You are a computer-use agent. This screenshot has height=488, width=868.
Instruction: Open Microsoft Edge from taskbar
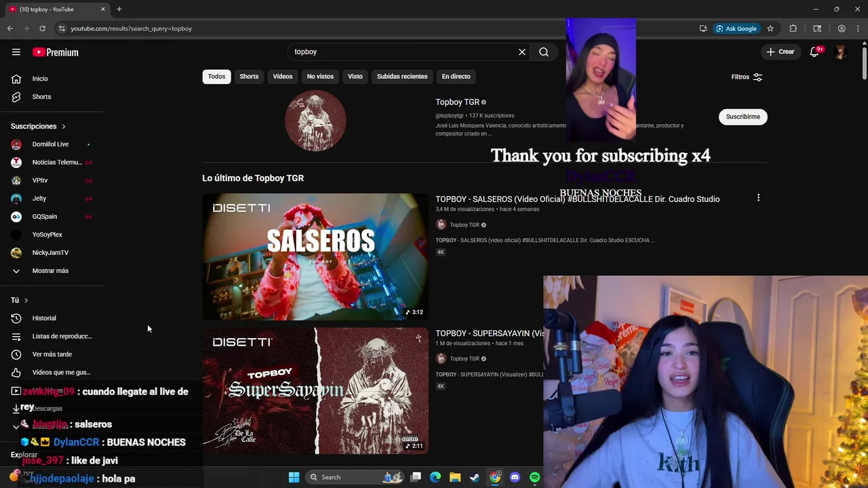[x=435, y=477]
